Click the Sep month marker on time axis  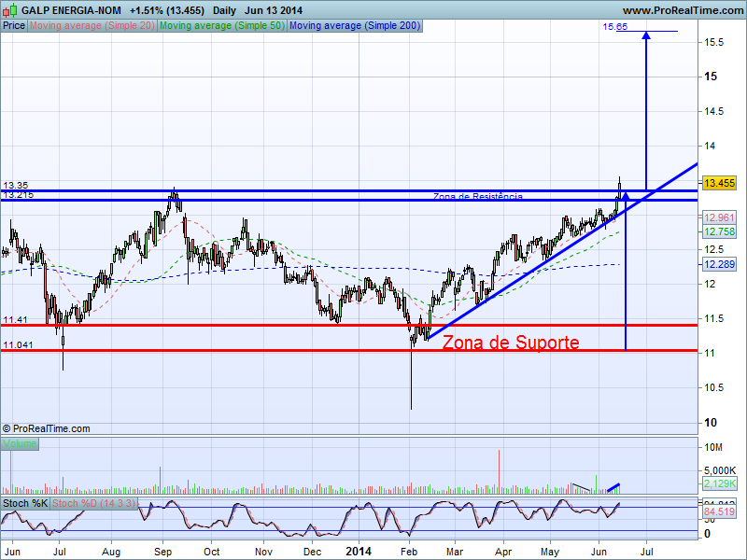pyautogui.click(x=162, y=552)
